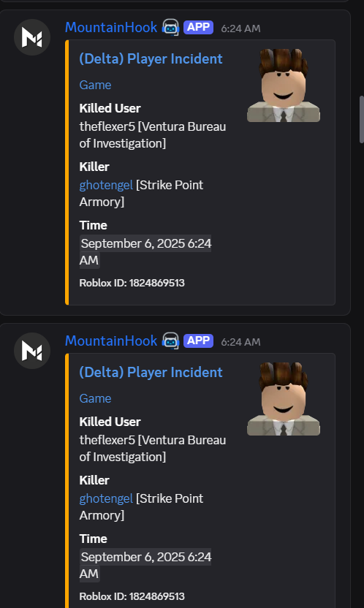Open the Roblox avatar thumbnail in second embed
Screen dimensions: 364x608
[284, 399]
